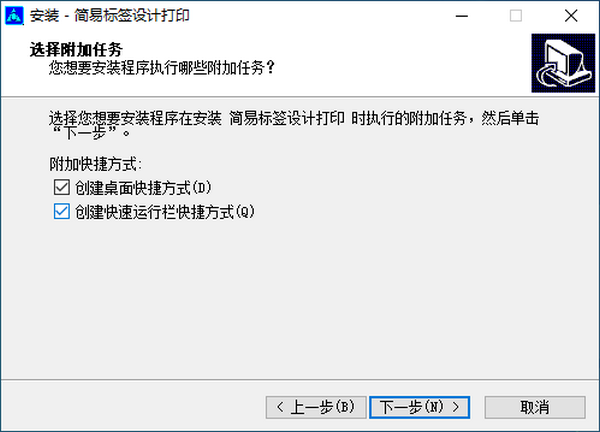Click the 选择附加任务 heading
Viewport: 600px width, 432px height.
tap(76, 50)
